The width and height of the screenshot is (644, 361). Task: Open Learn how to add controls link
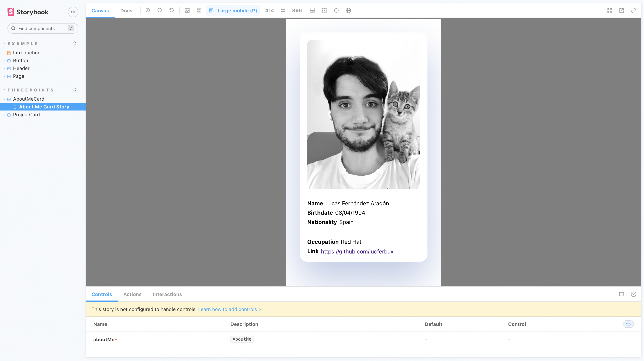point(227,309)
